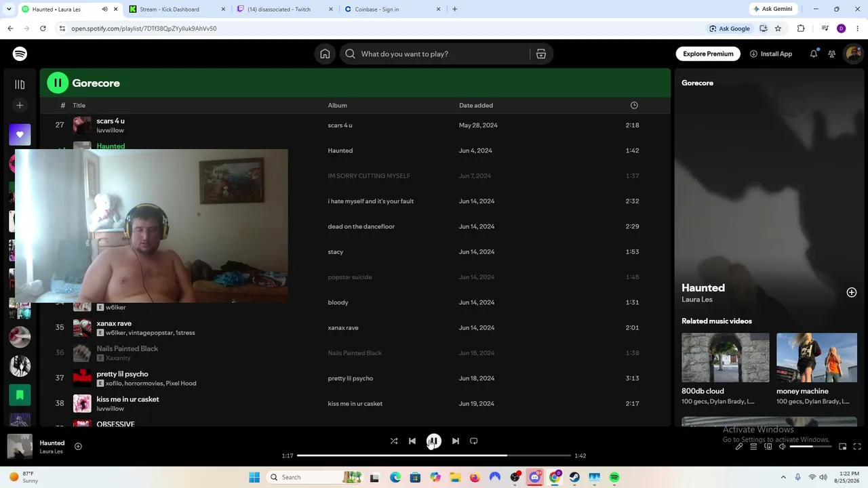Pause playback in the player bar

click(434, 441)
